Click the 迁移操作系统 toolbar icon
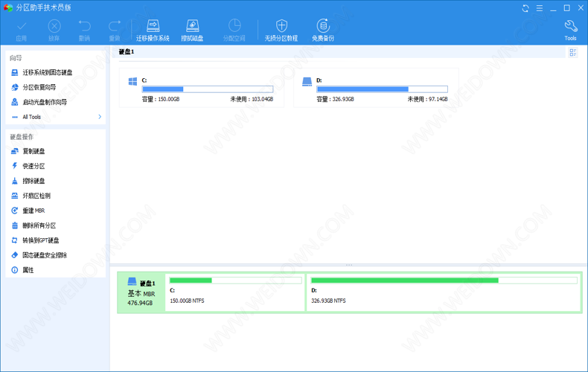 153,30
